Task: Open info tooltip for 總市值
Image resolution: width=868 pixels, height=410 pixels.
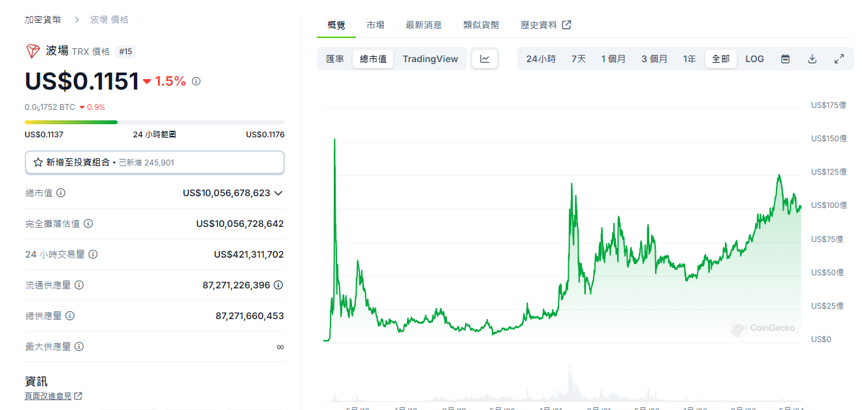Action: (61, 193)
